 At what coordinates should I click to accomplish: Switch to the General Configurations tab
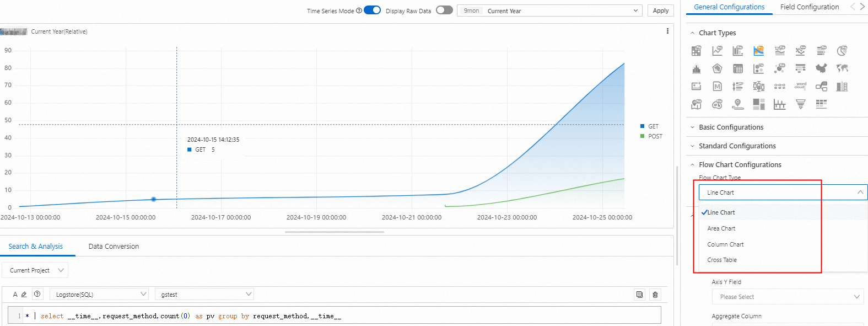point(729,7)
